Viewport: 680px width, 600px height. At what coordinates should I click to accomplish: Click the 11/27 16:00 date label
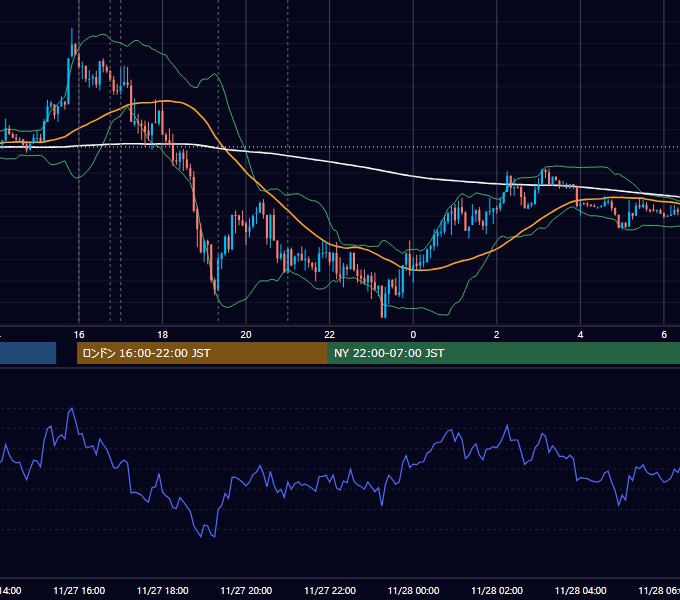79,590
